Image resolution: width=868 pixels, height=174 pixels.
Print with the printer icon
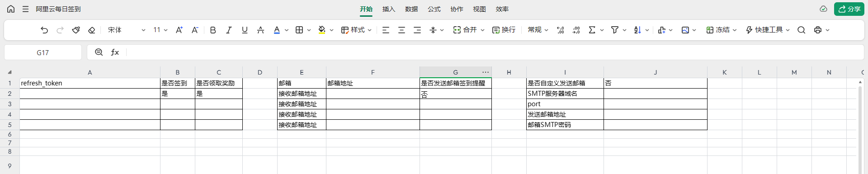(818, 30)
